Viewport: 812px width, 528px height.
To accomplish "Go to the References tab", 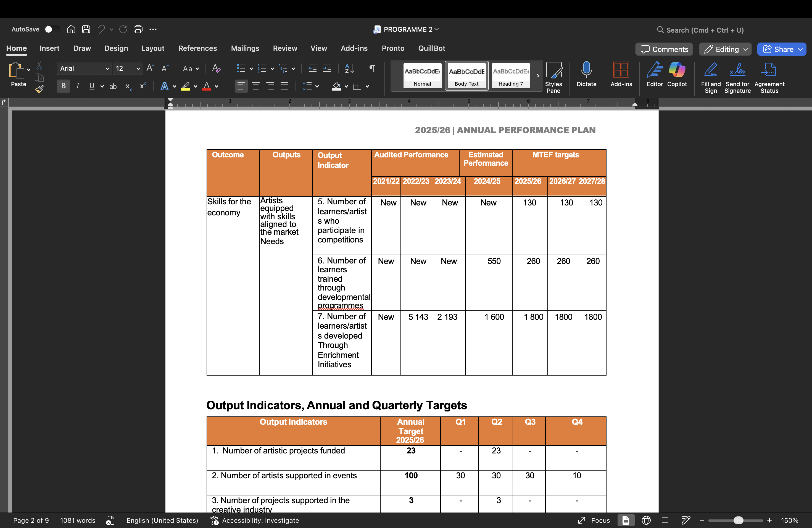I will point(197,48).
